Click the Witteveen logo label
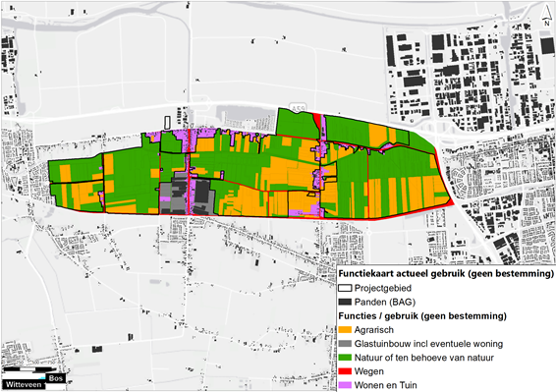Screen dimensions: 556x392 coord(24,384)
